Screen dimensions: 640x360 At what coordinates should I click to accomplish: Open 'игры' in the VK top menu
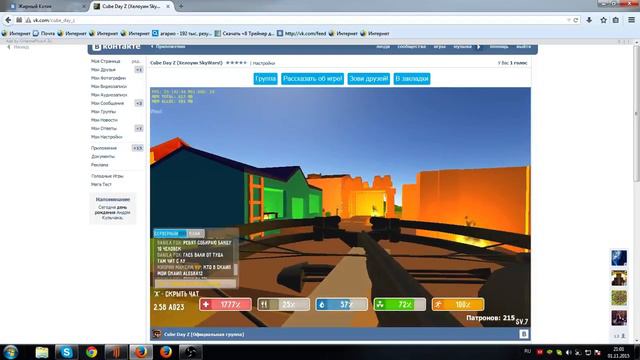440,47
